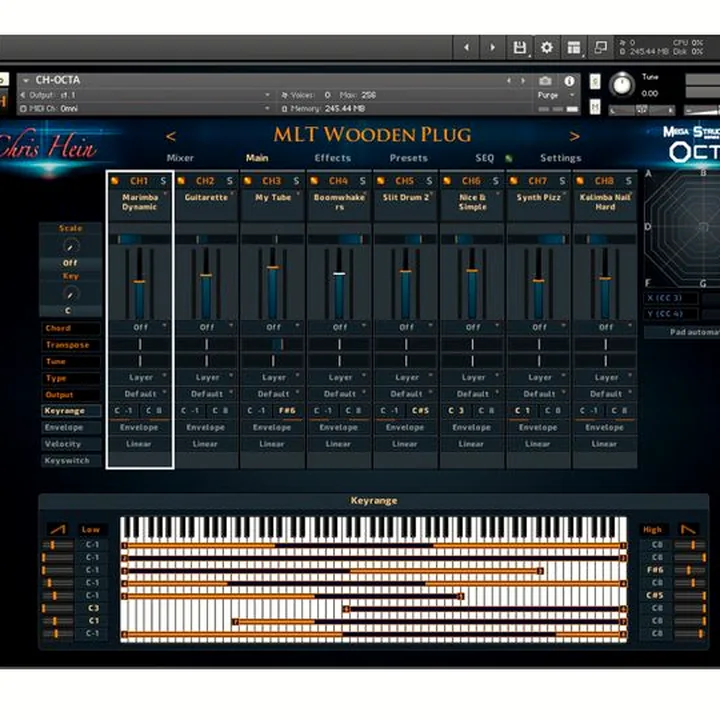Click the CH6 low key C3 field
720x720 pixels.
456,411
